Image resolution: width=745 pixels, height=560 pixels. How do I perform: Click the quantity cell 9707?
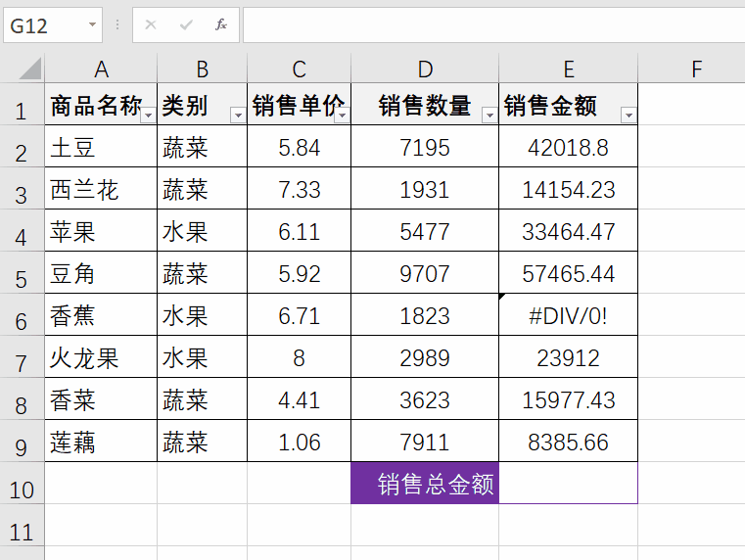click(x=425, y=272)
